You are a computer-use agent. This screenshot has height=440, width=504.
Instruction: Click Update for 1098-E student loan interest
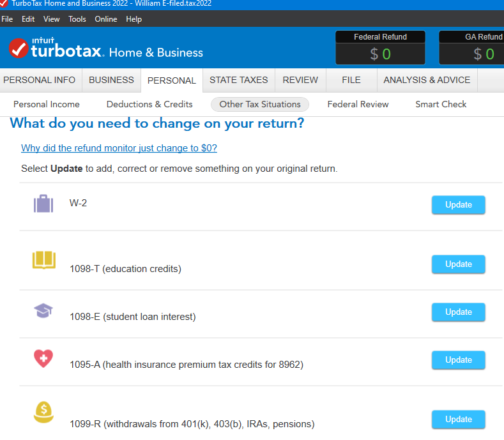(x=459, y=312)
